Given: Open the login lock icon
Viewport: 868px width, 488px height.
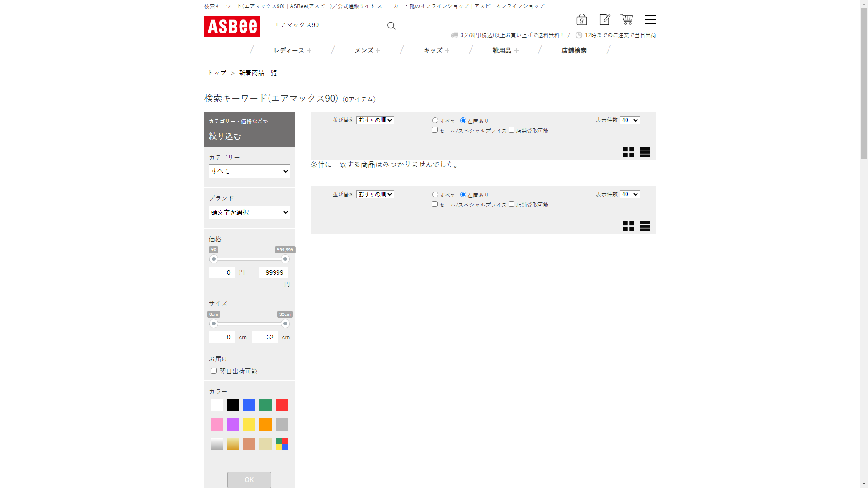Looking at the screenshot, I should (x=581, y=19).
